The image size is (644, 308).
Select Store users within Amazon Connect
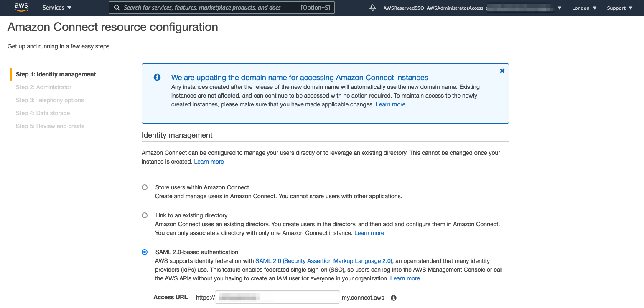[145, 187]
